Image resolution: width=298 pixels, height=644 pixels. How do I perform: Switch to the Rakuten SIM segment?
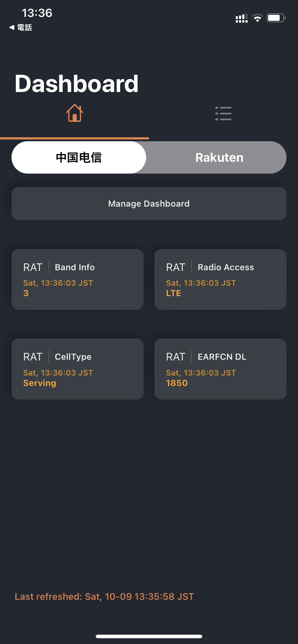pyautogui.click(x=219, y=157)
